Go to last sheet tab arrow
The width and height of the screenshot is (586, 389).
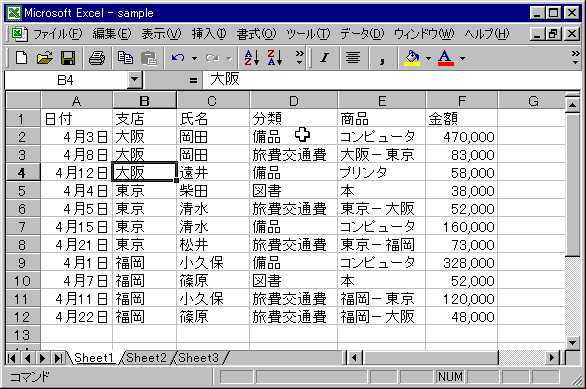pos(58,358)
